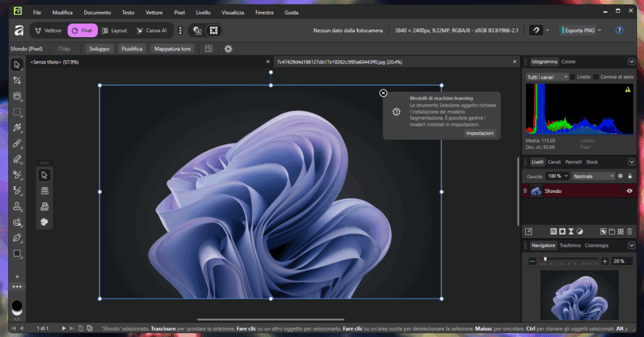
Task: Open the Livello menu
Action: 203,12
